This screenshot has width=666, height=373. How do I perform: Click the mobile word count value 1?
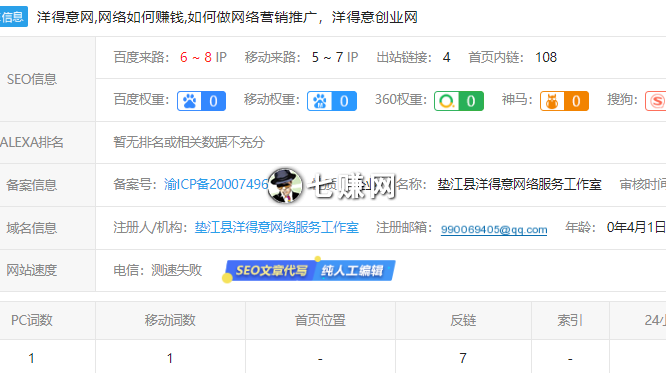(x=170, y=358)
